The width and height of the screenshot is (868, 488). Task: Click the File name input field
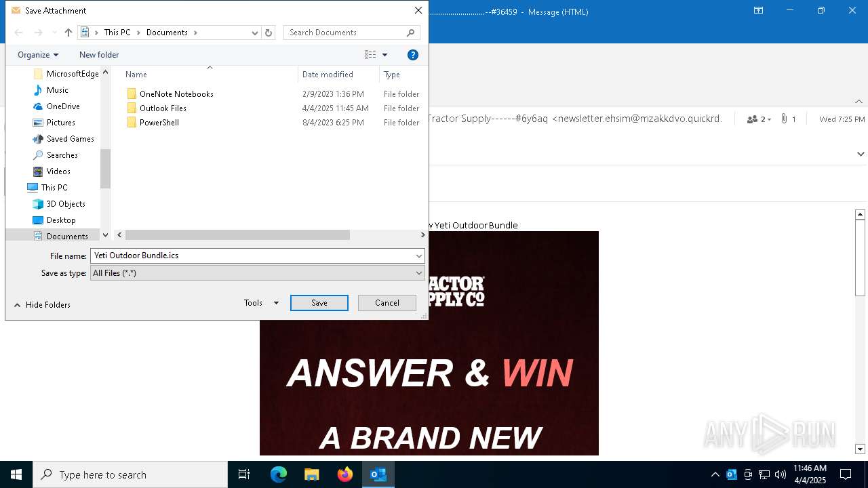(252, 256)
